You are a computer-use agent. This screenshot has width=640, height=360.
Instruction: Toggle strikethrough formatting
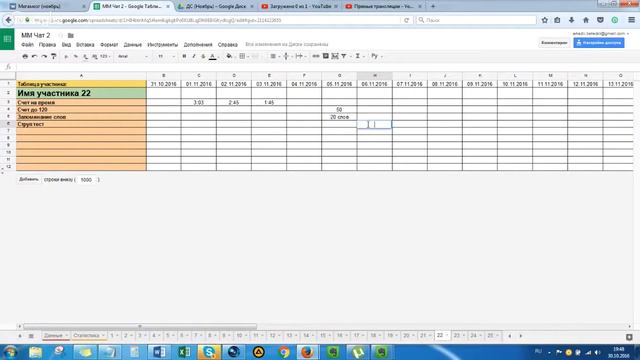point(203,56)
